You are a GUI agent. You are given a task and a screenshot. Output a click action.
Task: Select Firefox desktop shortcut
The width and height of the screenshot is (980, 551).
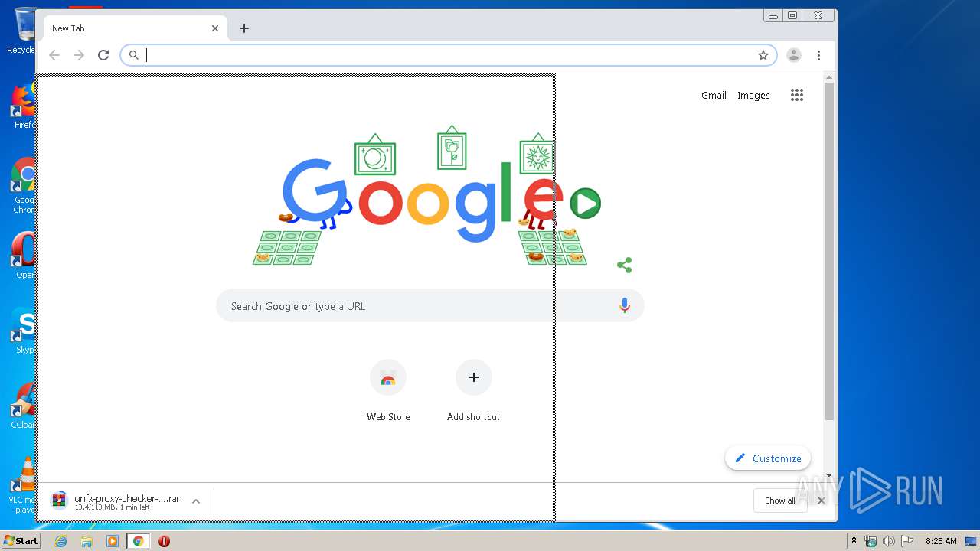click(24, 106)
